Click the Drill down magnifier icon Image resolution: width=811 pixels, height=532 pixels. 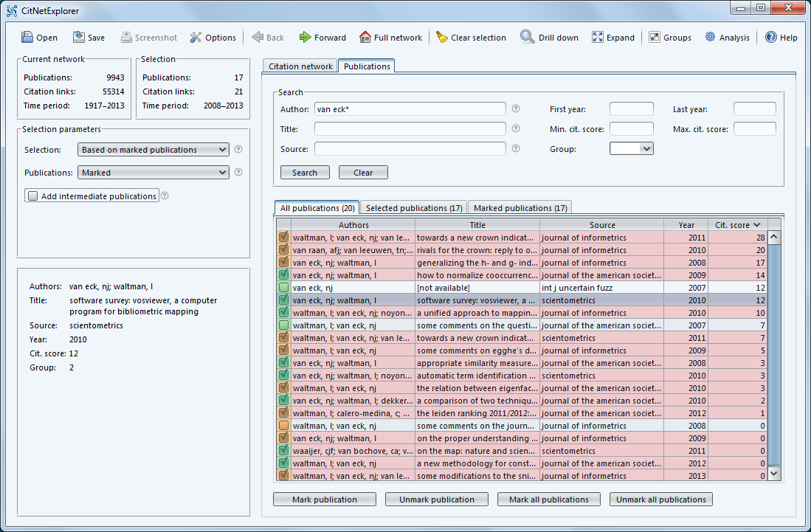click(x=528, y=38)
